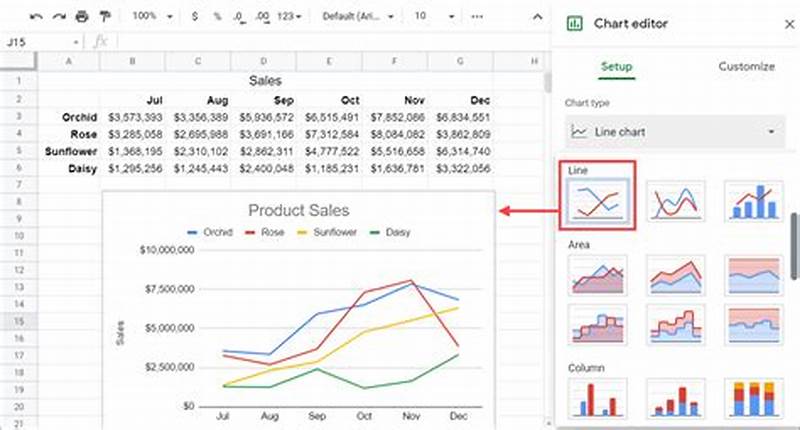Screen dimensions: 800x430
Task: Select the Orchid row label cell
Action: (x=69, y=117)
